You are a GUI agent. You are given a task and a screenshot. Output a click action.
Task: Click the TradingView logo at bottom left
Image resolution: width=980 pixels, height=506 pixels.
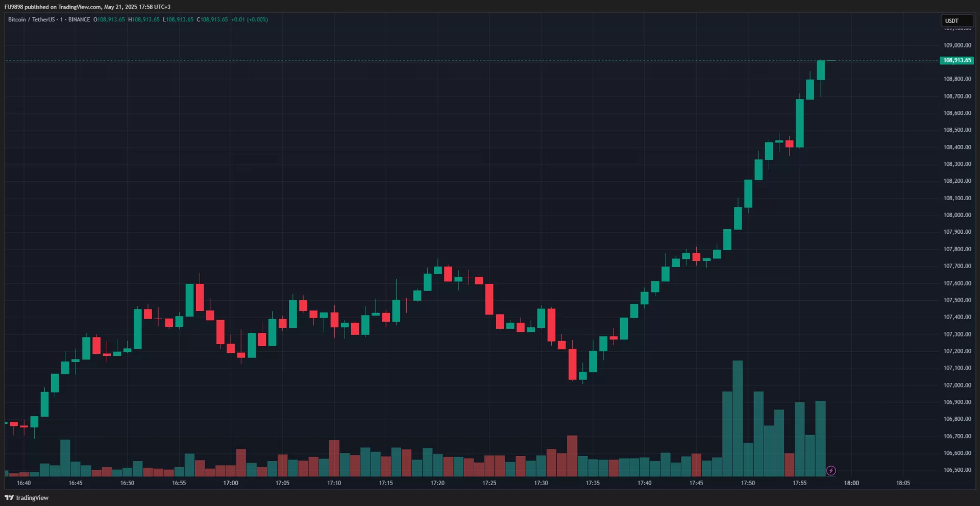tap(27, 498)
